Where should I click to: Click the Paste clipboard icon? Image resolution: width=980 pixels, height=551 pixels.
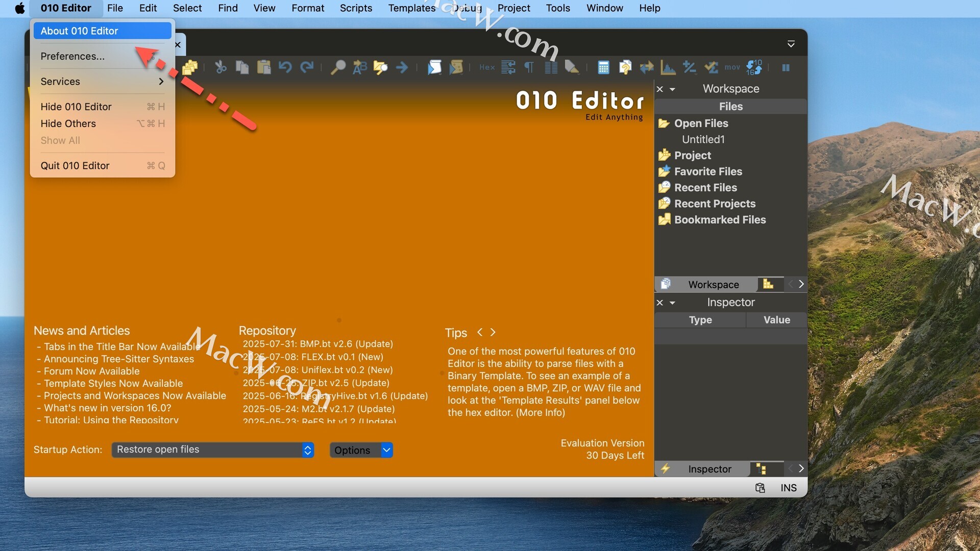[264, 67]
